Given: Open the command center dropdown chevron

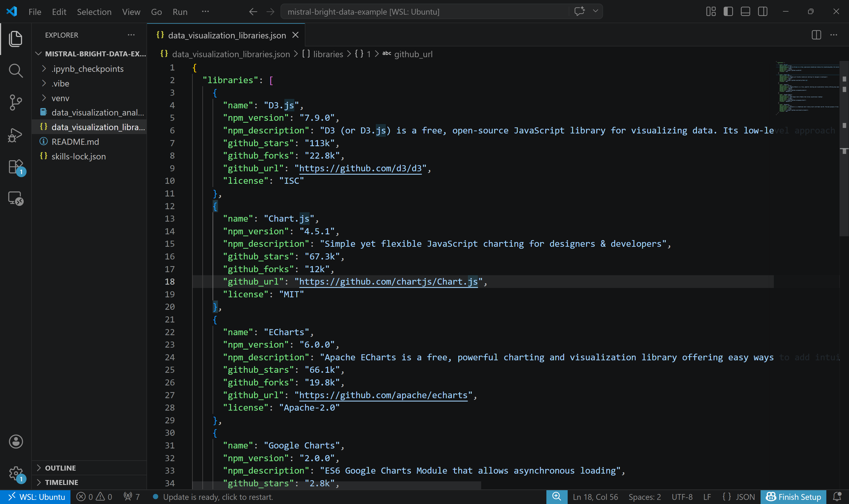Looking at the screenshot, I should (x=595, y=11).
